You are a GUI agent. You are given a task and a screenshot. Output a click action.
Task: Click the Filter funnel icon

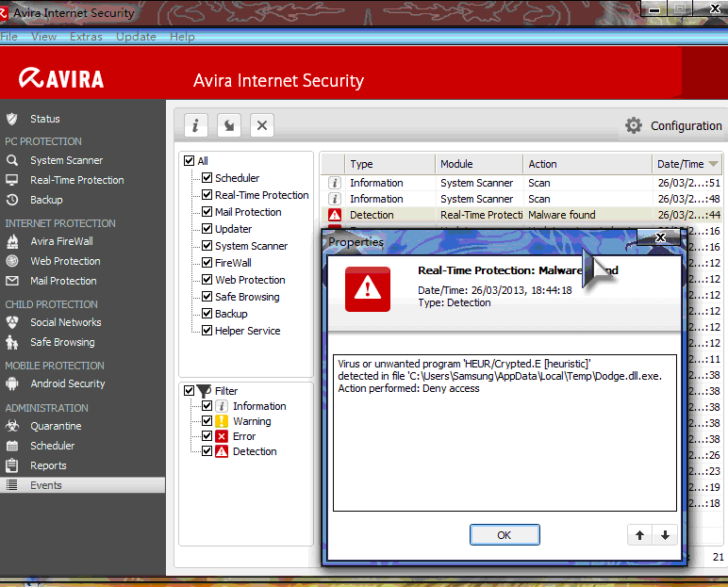pos(204,391)
